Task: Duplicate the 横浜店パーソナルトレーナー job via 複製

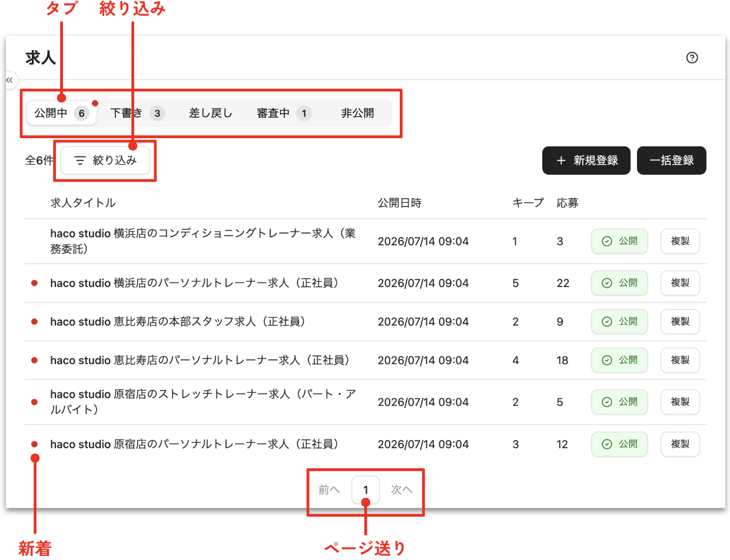Action: pos(680,283)
